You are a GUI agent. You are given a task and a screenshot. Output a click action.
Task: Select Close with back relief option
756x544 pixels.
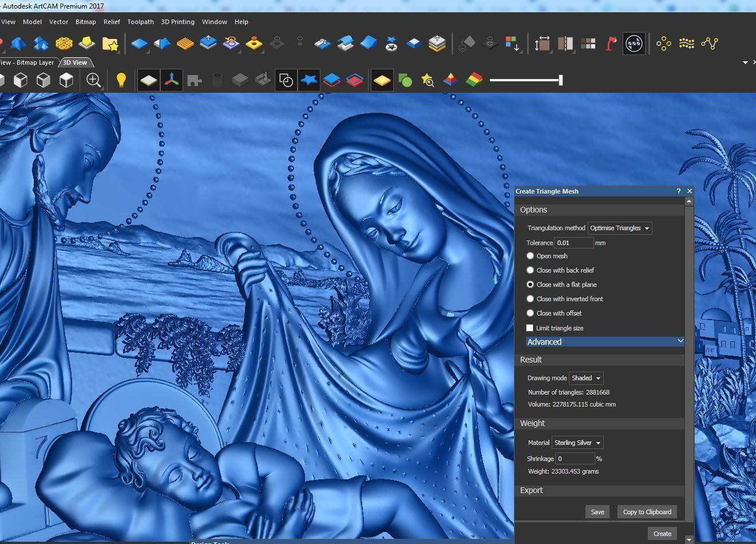530,270
